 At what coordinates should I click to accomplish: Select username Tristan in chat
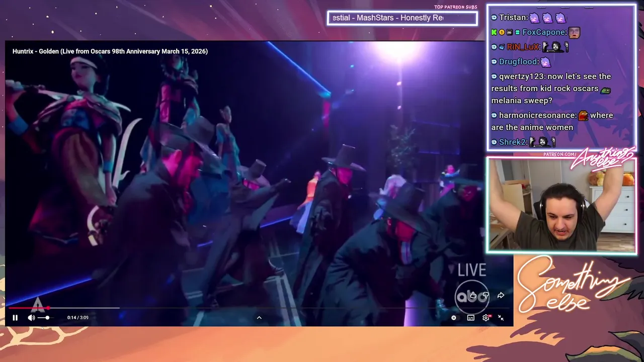(x=513, y=18)
